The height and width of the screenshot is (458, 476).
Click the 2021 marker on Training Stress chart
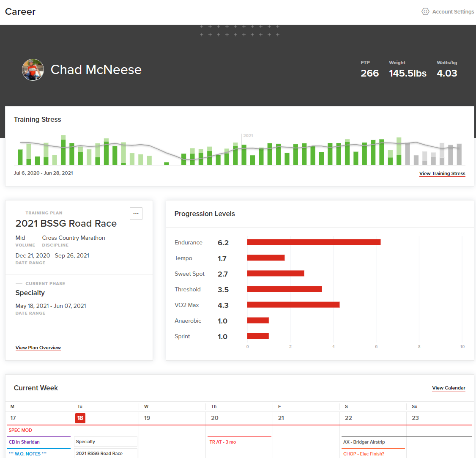(248, 135)
